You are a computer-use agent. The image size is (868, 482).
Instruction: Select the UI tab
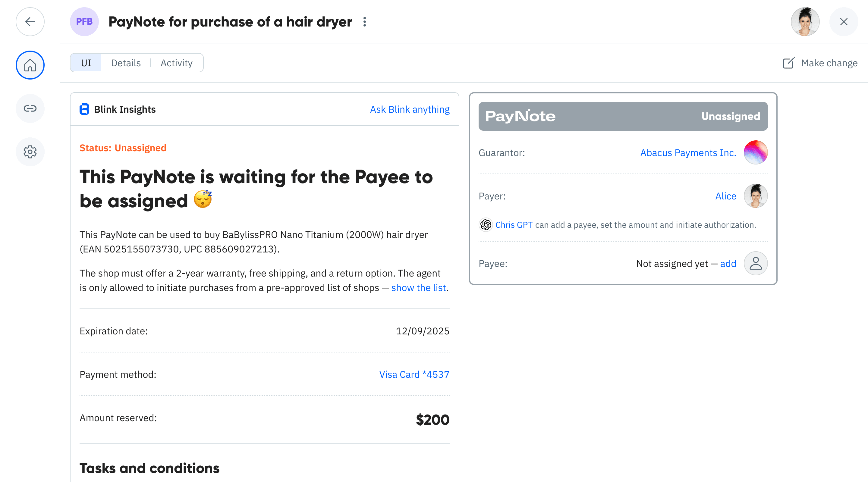pos(86,63)
